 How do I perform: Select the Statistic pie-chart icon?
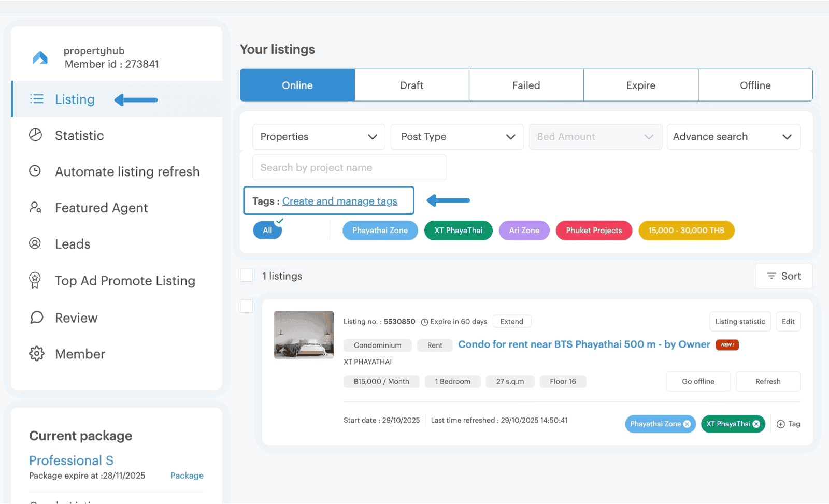click(36, 135)
